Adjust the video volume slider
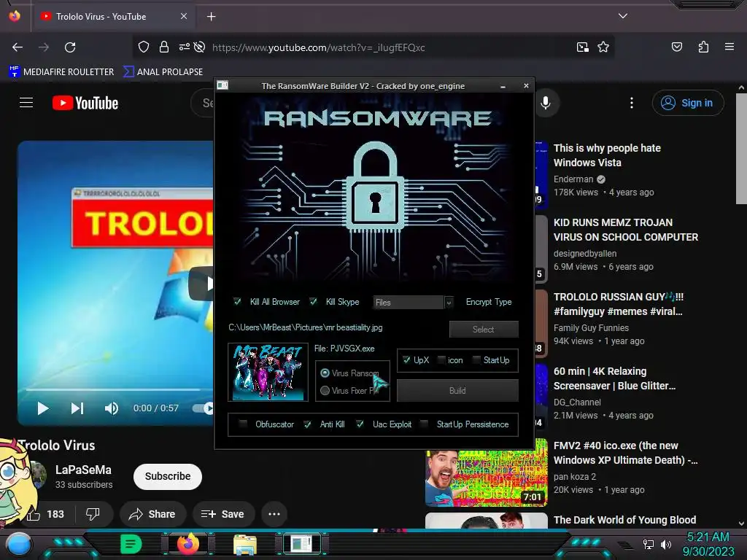 click(x=203, y=408)
